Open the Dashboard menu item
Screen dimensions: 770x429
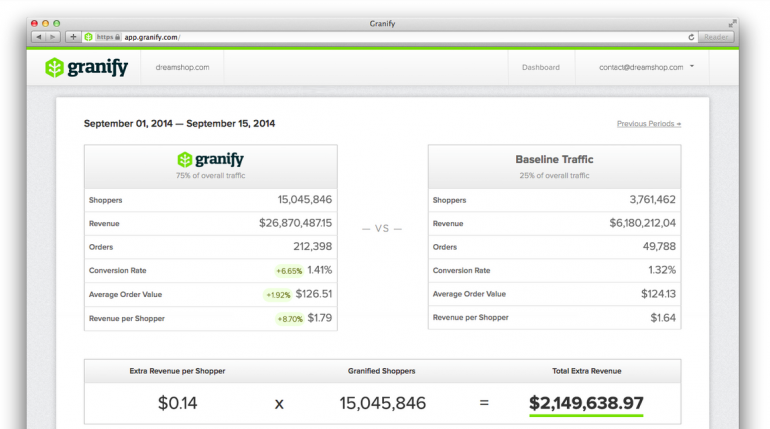coord(541,68)
